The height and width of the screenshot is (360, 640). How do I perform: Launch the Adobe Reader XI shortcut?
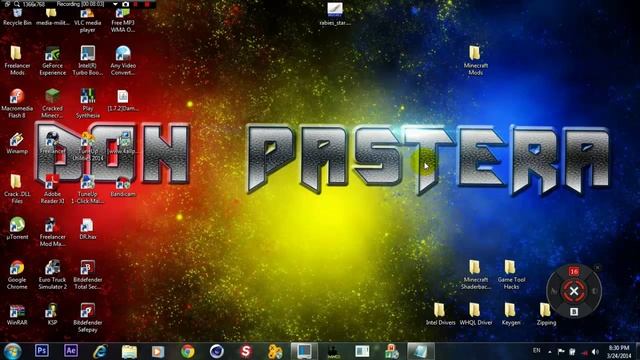pos(52,189)
